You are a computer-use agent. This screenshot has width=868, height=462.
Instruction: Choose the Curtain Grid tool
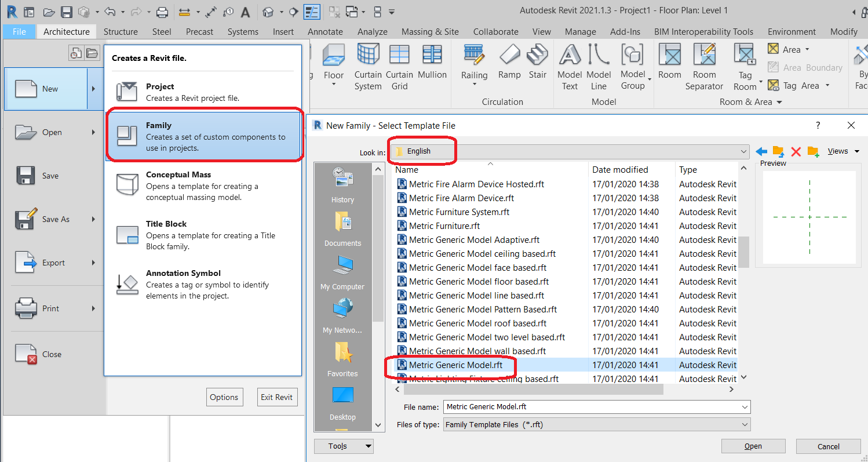coord(399,67)
